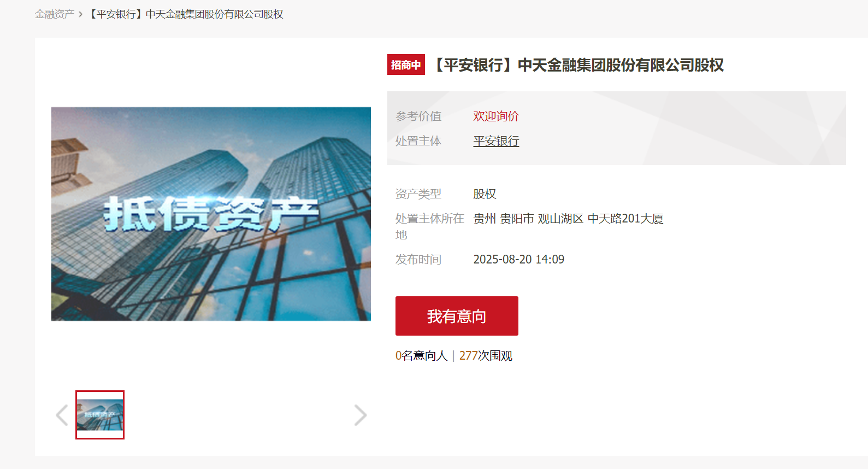Screen dimensions: 868x469
Task: Click the address 贵州 贵阳市 观山湖区
Action: point(528,219)
